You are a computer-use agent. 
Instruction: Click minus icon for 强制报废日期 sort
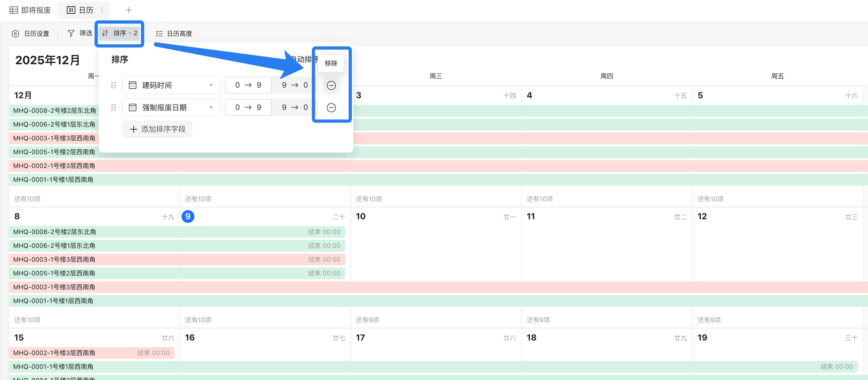coord(331,107)
